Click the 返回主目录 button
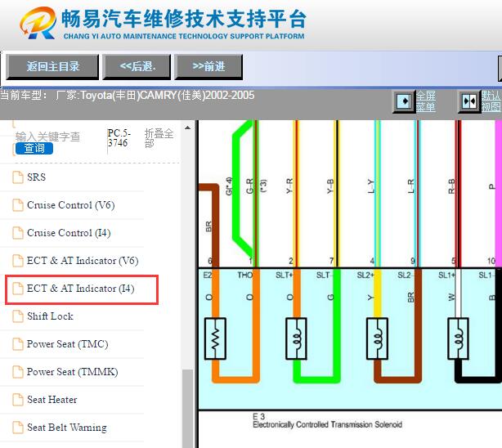The height and width of the screenshot is (448, 502). (x=52, y=66)
